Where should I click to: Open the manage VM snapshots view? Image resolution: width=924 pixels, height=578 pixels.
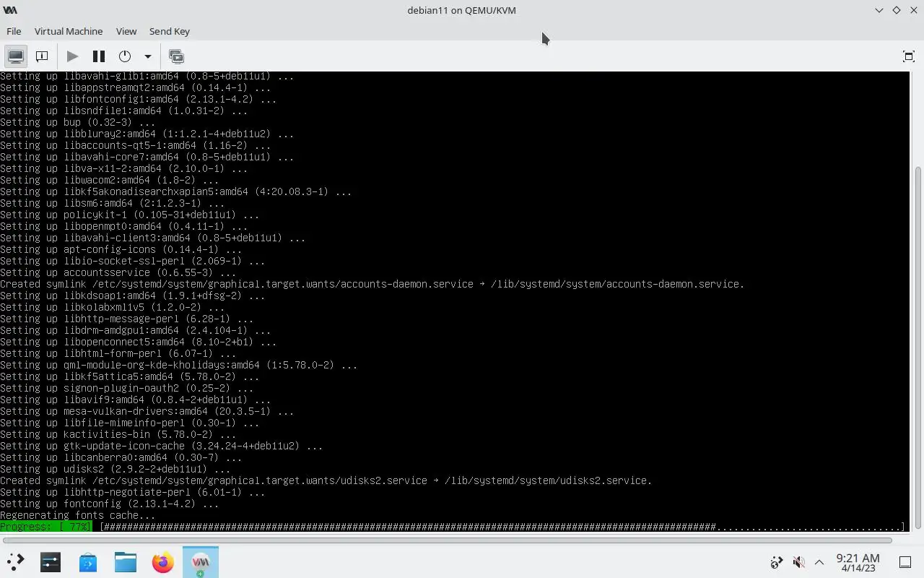tap(176, 56)
